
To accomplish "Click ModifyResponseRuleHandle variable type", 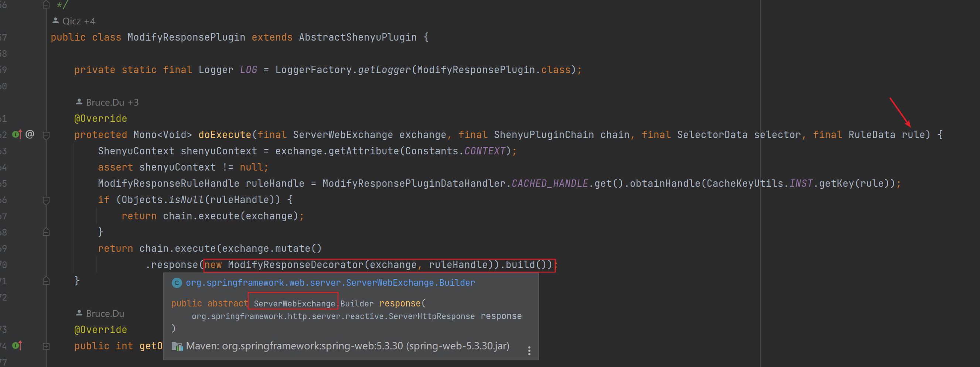I will 168,183.
